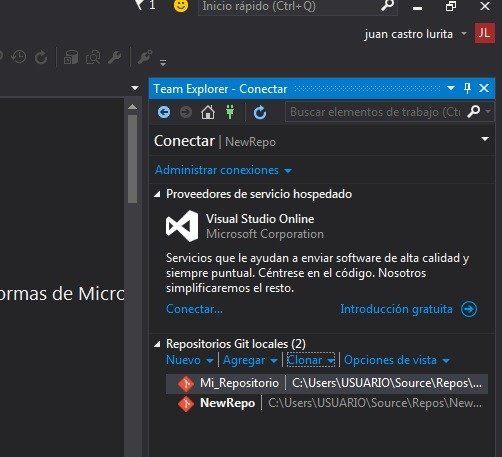
Task: Click the Introducción gratuita arrow icon
Action: click(469, 309)
